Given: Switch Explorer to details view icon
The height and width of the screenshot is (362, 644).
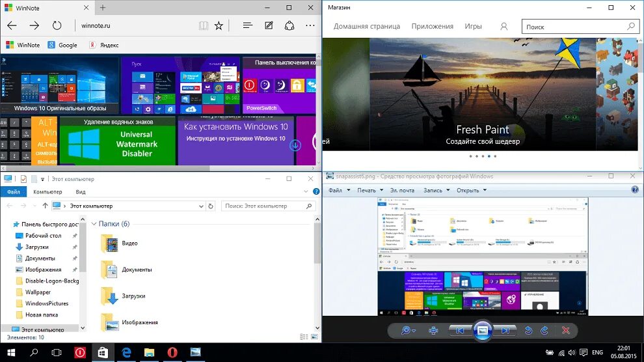Looking at the screenshot, I should tap(304, 337).
